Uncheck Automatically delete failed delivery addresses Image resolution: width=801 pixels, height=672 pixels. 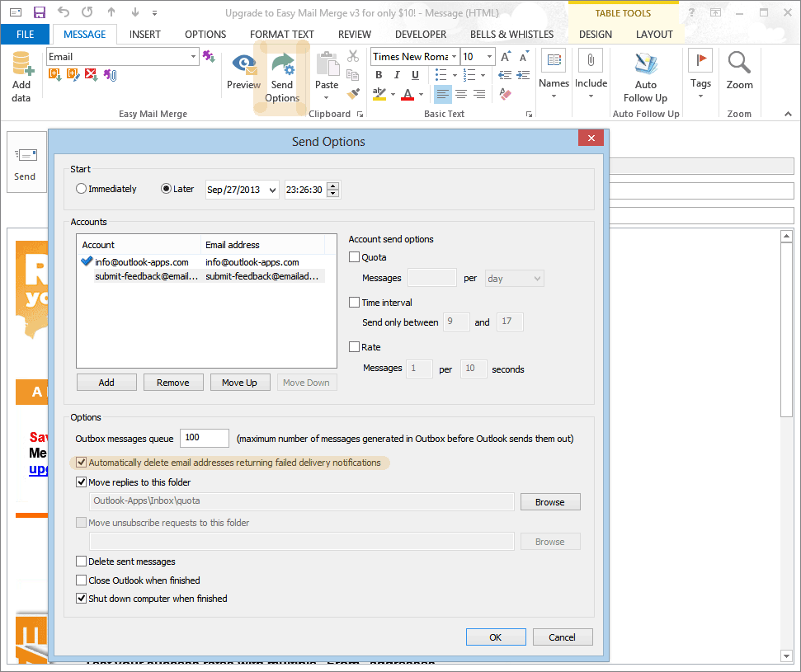[81, 463]
